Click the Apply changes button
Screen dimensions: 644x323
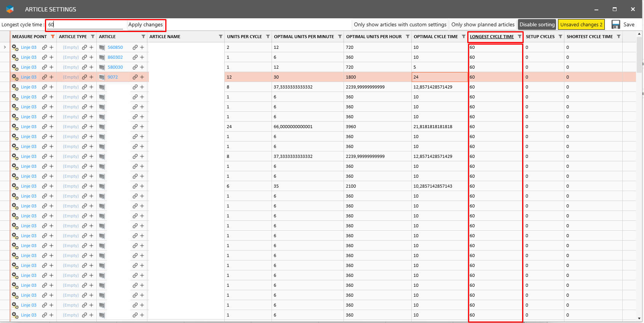[145, 24]
